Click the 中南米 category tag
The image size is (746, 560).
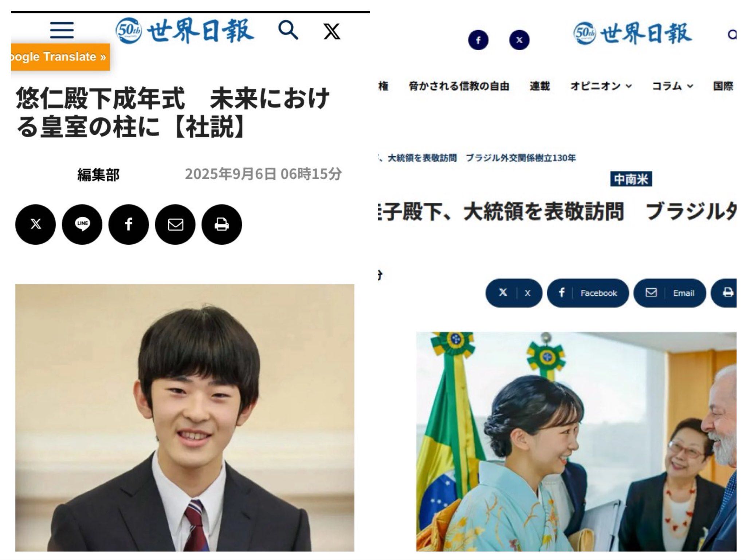coord(631,179)
